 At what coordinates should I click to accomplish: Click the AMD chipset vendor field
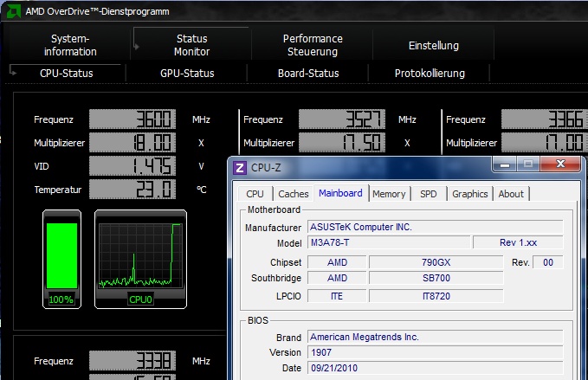[x=337, y=262]
